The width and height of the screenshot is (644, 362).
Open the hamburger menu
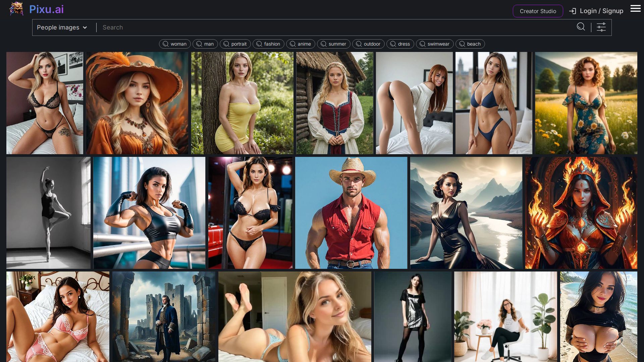tap(635, 9)
